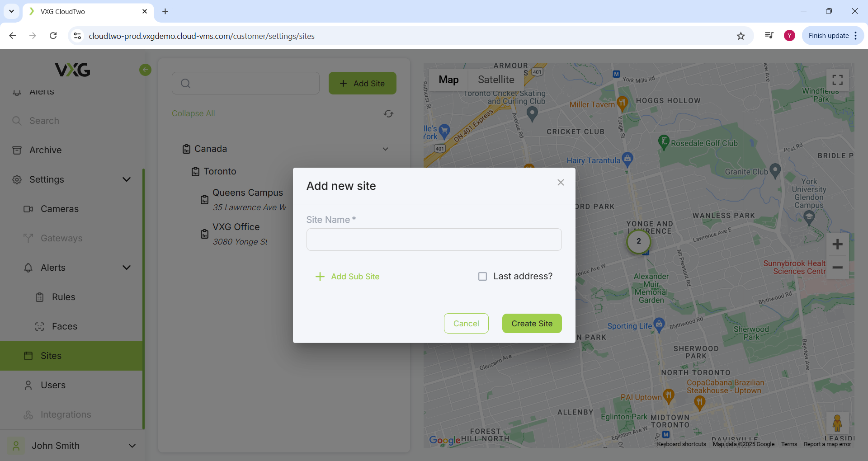868x461 pixels.
Task: Close the Add new site dialog
Action: click(561, 183)
